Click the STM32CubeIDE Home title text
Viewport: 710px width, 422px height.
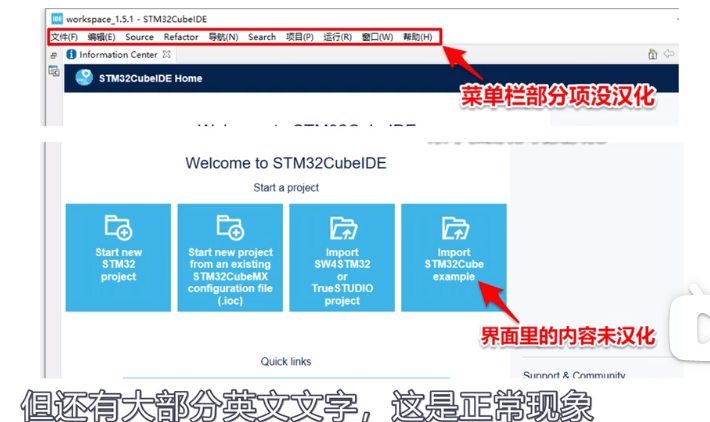[150, 78]
